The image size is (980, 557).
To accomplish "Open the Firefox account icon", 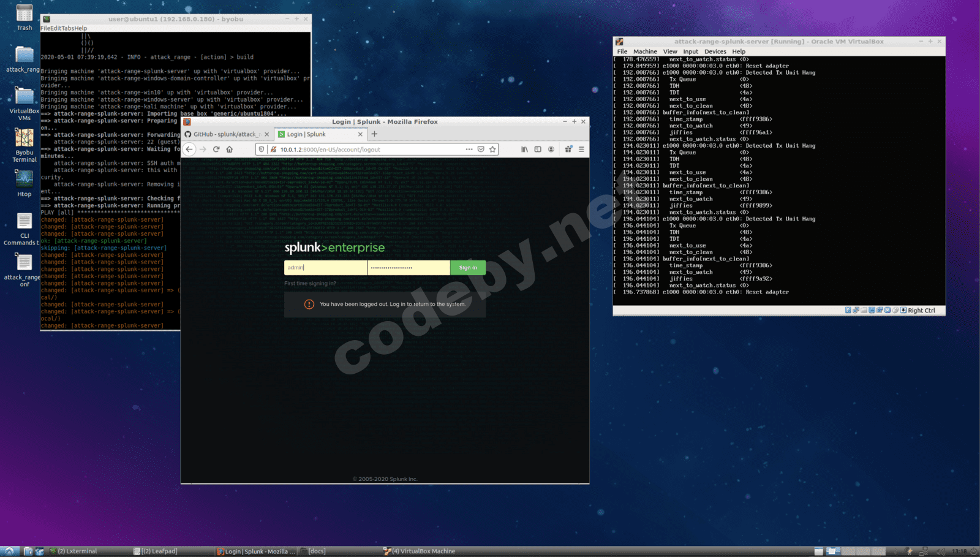I will tap(551, 150).
